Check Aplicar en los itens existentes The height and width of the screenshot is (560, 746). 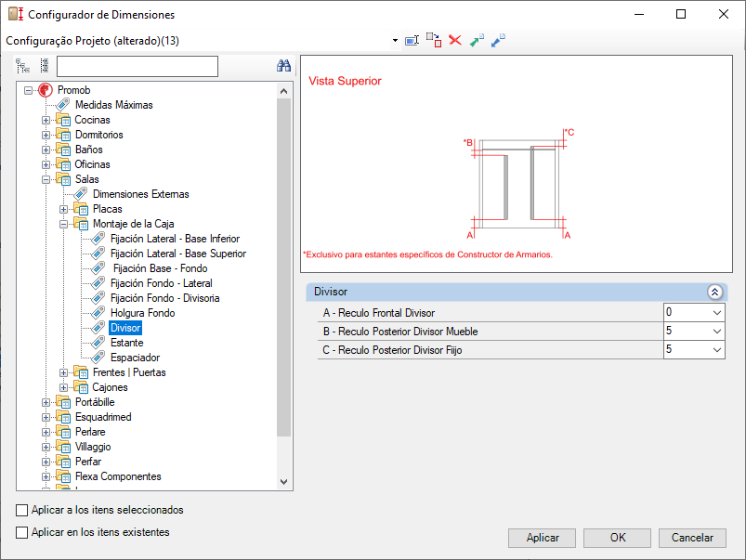point(22,532)
